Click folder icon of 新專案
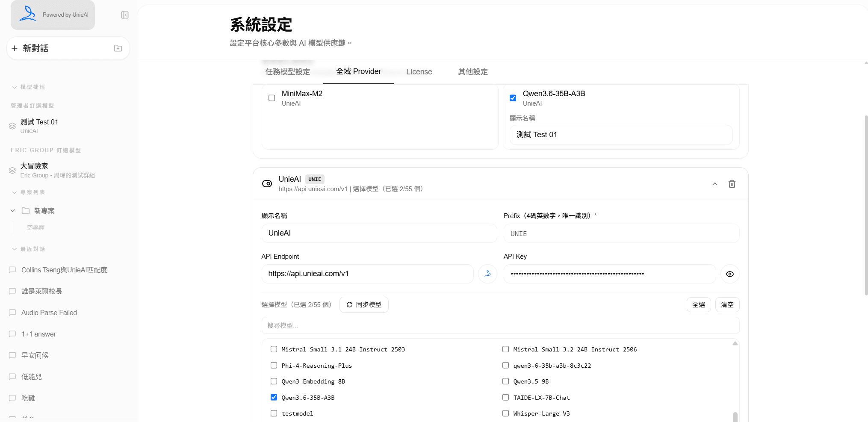This screenshot has height=422, width=868. point(26,211)
